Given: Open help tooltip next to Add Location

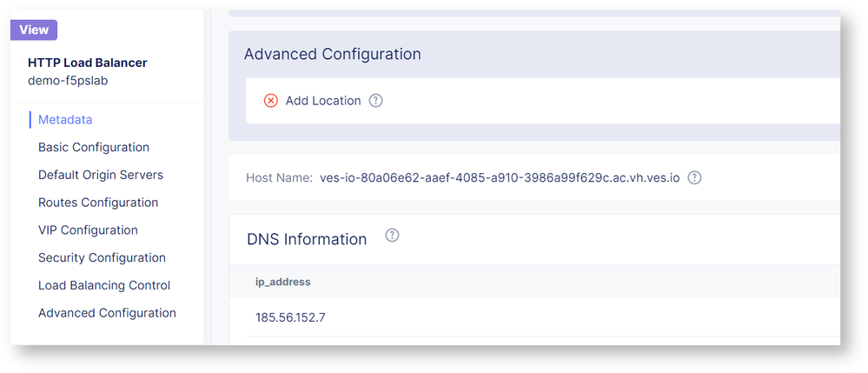Looking at the screenshot, I should coord(375,101).
